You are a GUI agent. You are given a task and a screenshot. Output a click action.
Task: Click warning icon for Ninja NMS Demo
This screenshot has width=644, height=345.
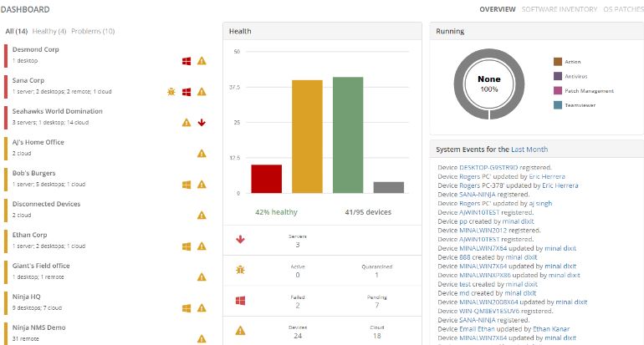(202, 339)
